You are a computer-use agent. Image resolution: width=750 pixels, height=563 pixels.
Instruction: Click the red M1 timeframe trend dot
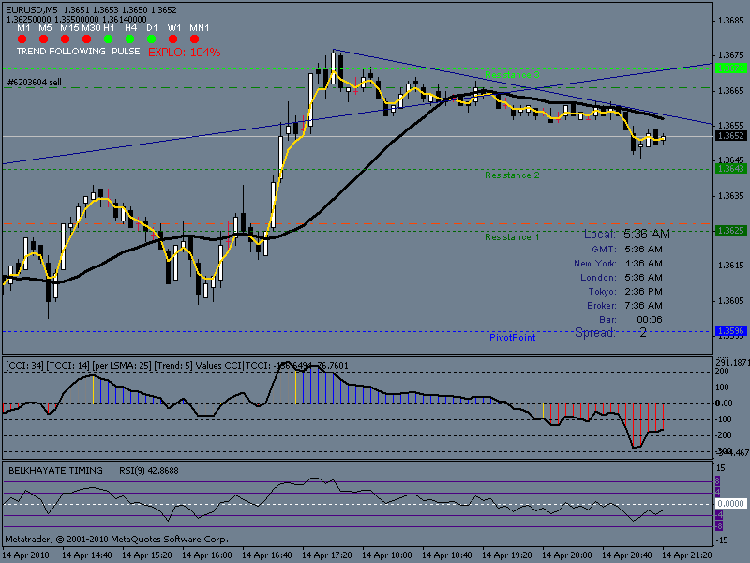(22, 39)
